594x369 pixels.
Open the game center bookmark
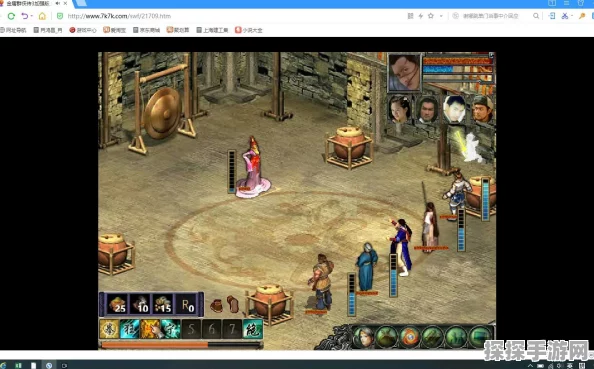coord(83,30)
